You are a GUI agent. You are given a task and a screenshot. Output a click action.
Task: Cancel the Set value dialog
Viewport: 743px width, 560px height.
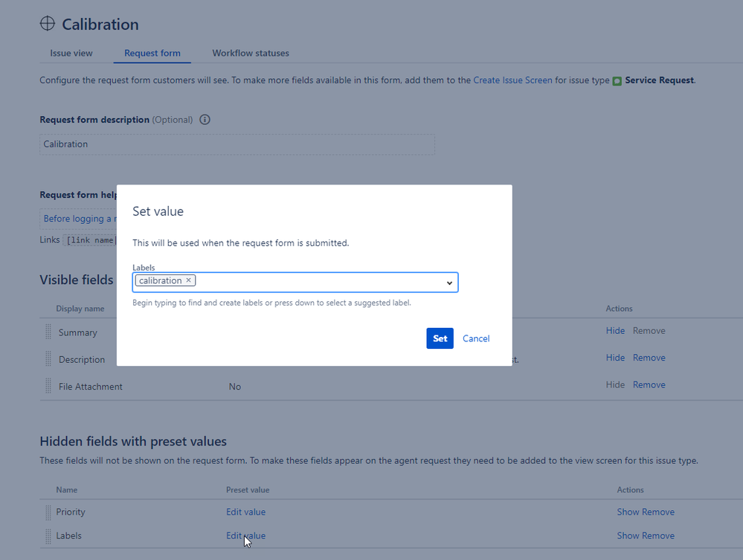[476, 338]
